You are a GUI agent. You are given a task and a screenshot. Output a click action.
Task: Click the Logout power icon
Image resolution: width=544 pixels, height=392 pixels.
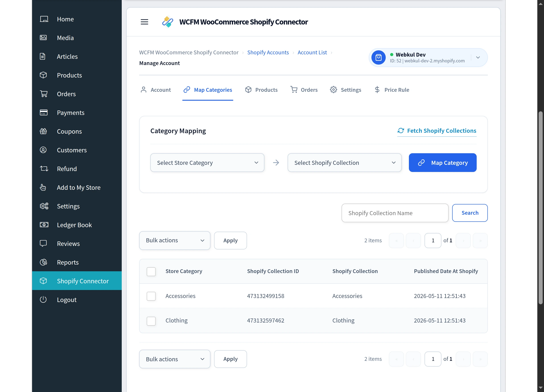[x=43, y=300]
